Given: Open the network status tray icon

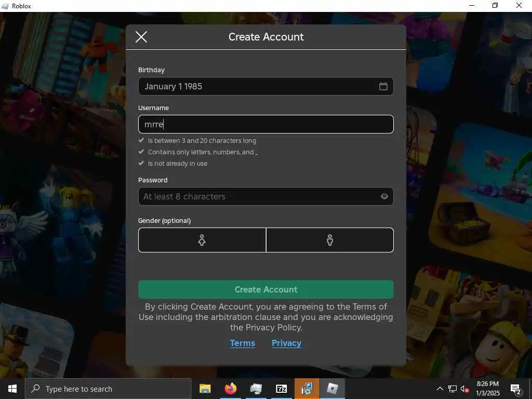Looking at the screenshot, I should pyautogui.click(x=453, y=389).
